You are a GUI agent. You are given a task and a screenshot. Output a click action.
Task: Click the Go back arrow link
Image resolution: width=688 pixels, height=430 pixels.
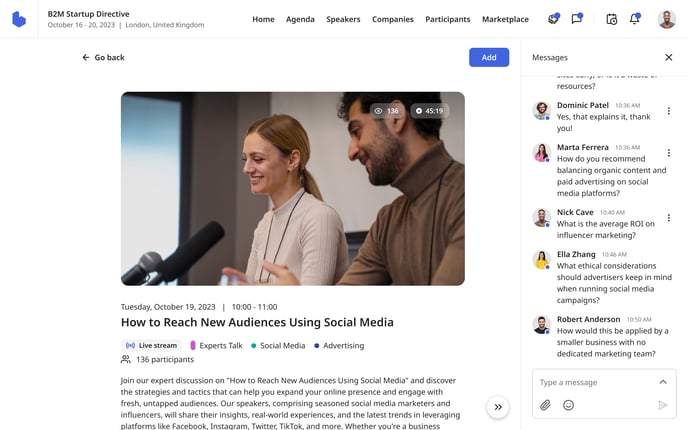(103, 57)
